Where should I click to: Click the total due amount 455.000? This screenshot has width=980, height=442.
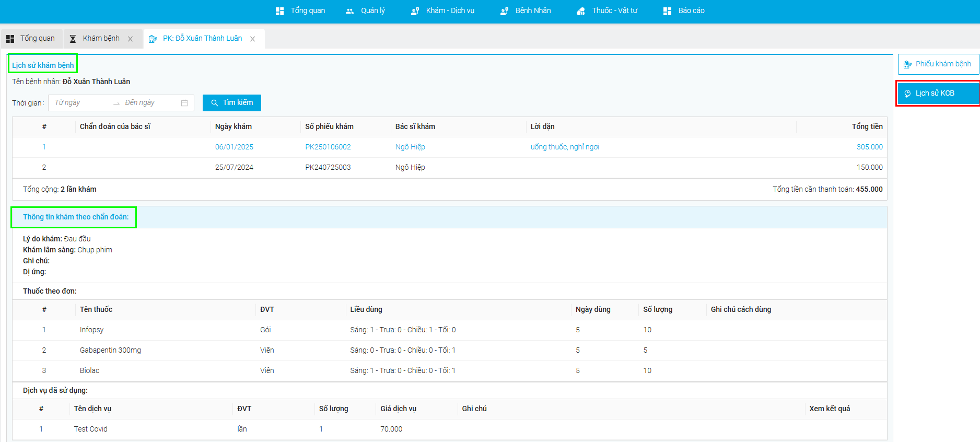click(x=869, y=190)
